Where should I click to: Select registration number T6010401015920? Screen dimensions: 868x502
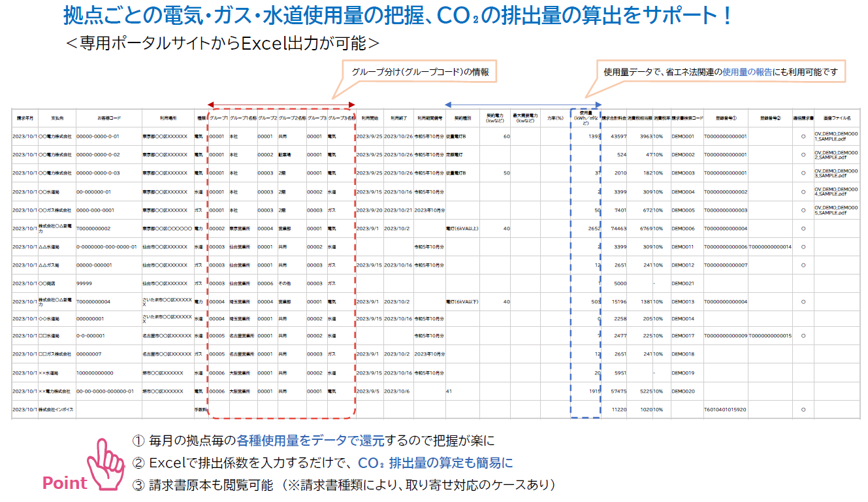725,410
